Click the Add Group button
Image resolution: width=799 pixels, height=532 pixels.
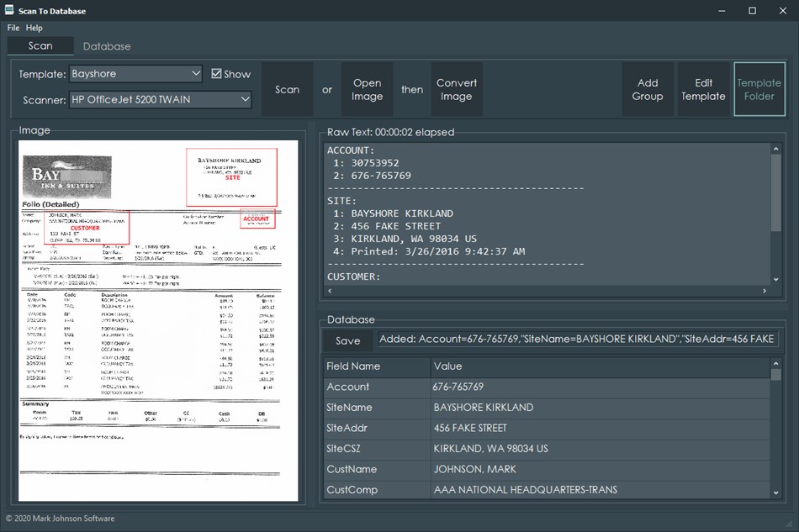[648, 90]
